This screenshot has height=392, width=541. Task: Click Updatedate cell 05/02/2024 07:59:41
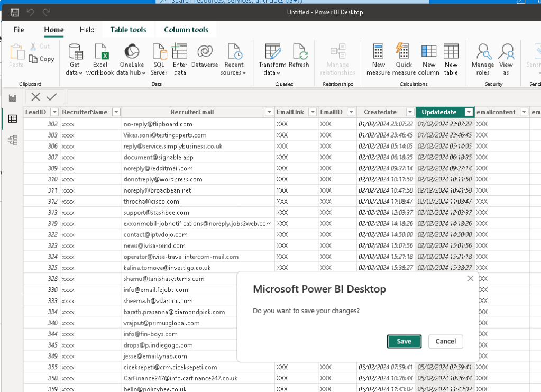pyautogui.click(x=445, y=367)
